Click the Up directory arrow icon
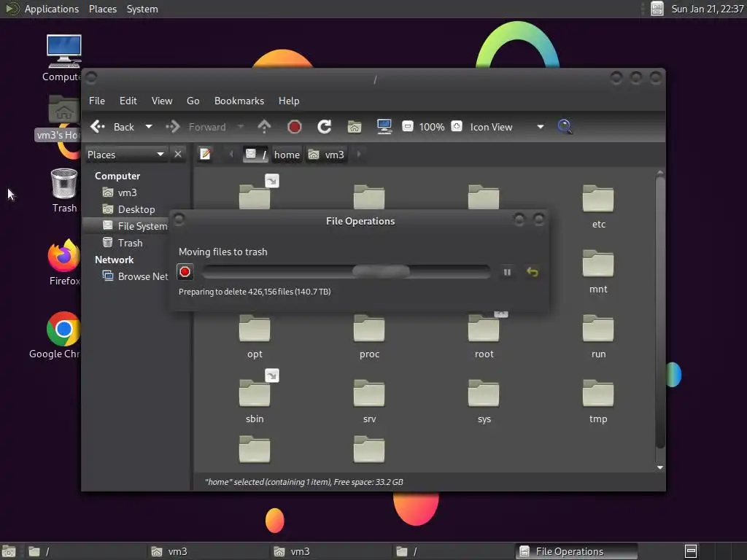 tap(264, 127)
